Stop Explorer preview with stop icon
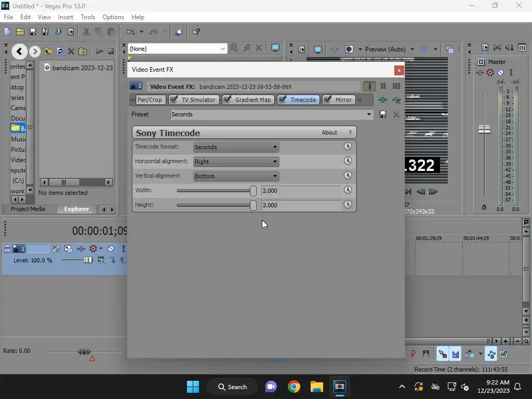532x399 pixels. [111, 51]
